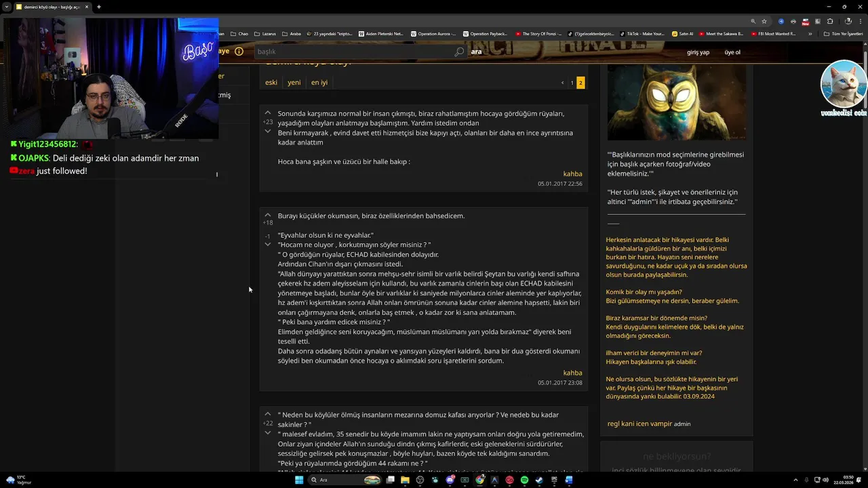Viewport: 868px width, 488px height.
Task: Sort entries by 'en iyi'
Action: [x=319, y=82]
